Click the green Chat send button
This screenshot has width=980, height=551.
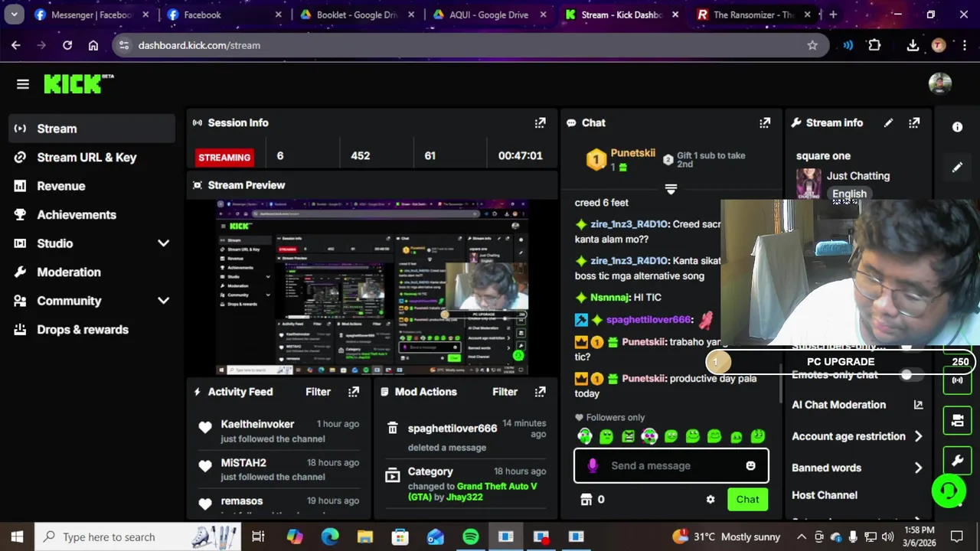tap(747, 500)
